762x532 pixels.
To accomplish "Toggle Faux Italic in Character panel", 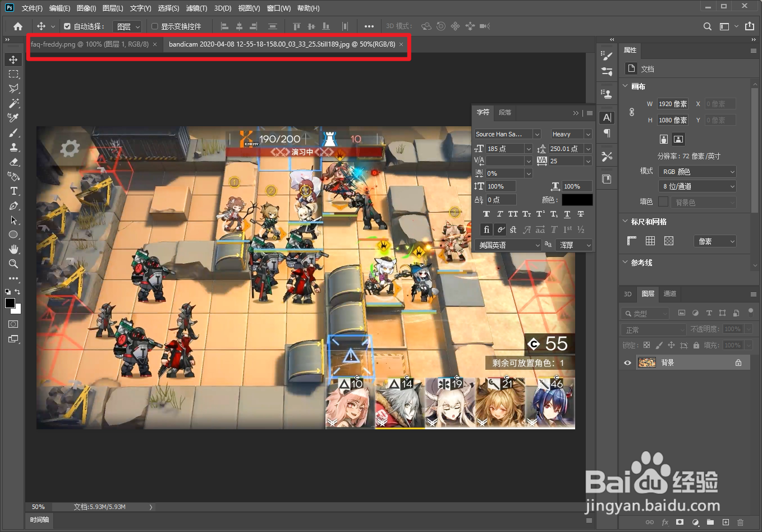I will pos(500,214).
